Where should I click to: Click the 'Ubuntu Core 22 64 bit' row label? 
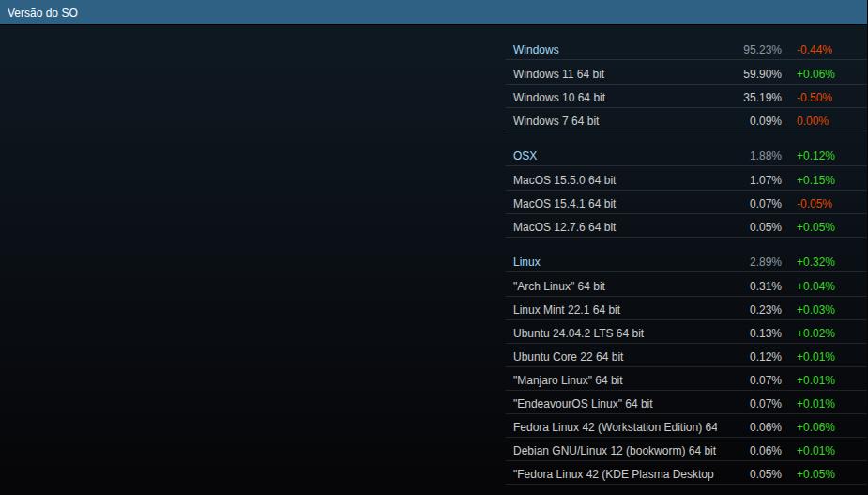568,357
